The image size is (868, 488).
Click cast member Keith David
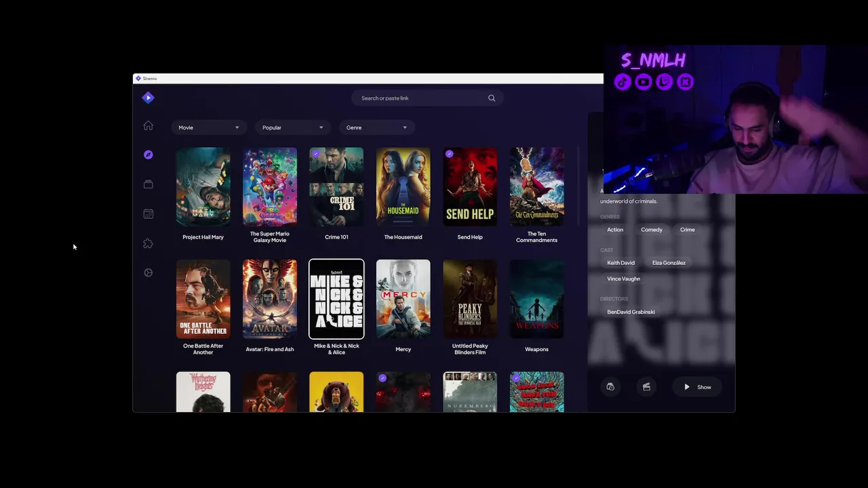click(621, 263)
